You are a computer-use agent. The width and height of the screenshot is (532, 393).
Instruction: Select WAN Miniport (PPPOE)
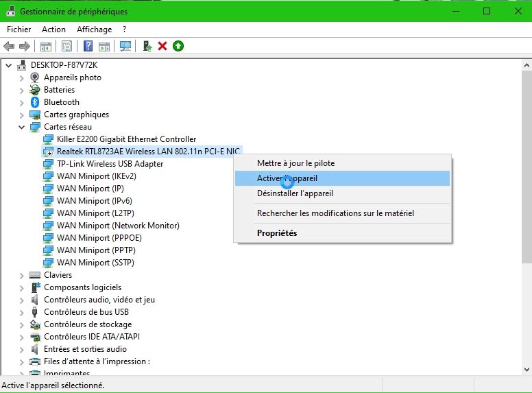[x=99, y=238]
